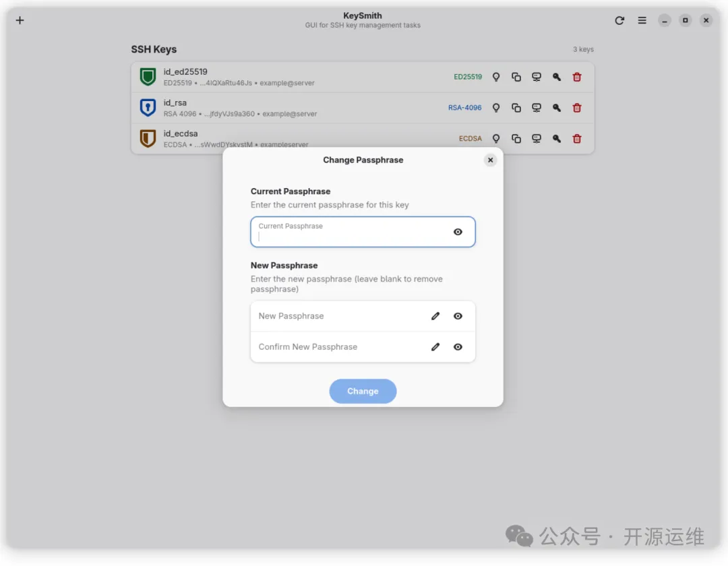The width and height of the screenshot is (728, 566).
Task: Close the Change Passphrase dialog
Action: pos(491,160)
